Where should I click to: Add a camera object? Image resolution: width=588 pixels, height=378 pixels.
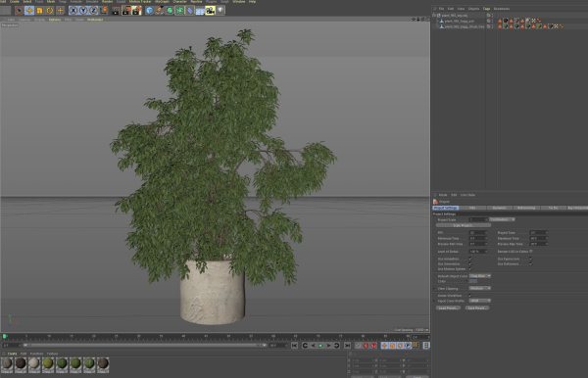tap(210, 11)
